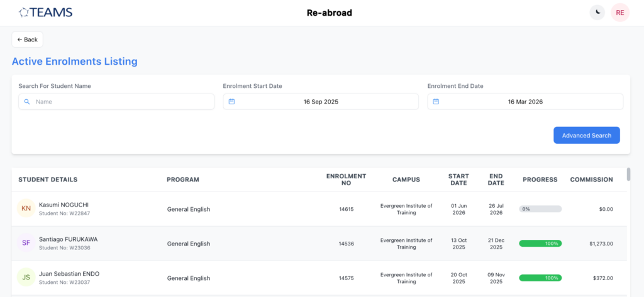Click campus cell in enrolment 14615 row

[406, 209]
